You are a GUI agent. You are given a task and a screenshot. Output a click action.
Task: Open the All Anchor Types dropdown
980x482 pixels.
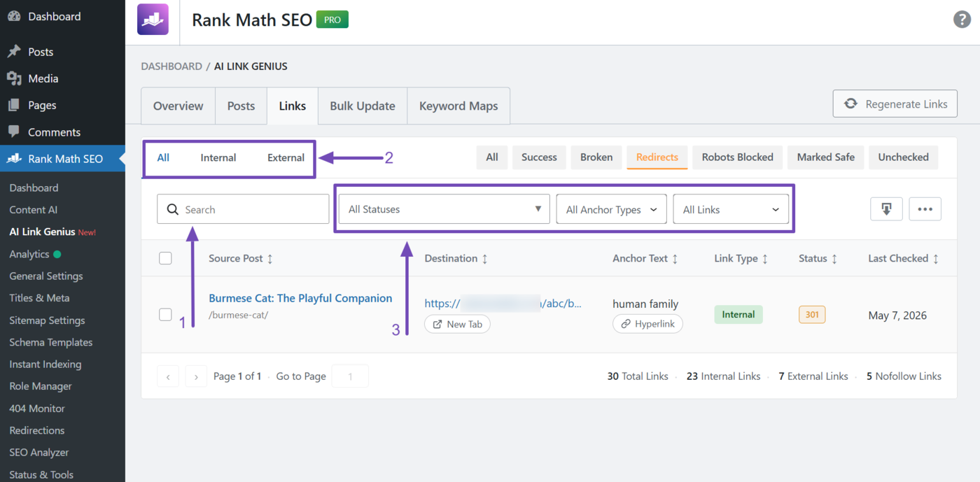point(612,209)
